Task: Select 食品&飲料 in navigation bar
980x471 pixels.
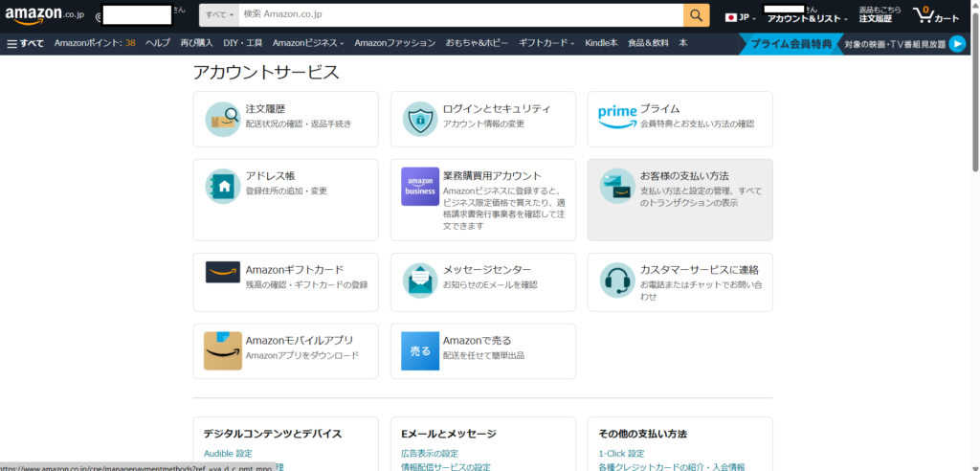Action: (648, 43)
